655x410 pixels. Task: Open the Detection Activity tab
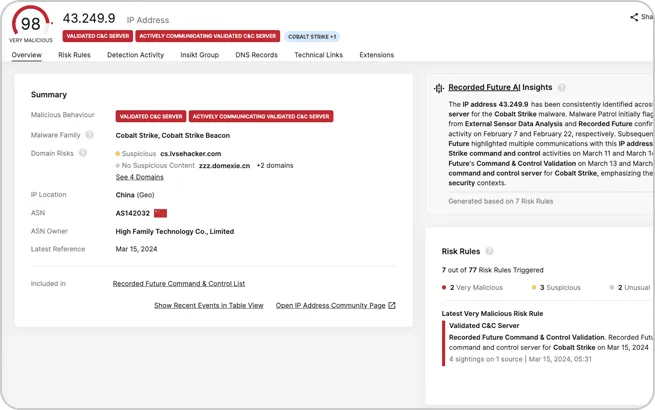(135, 55)
